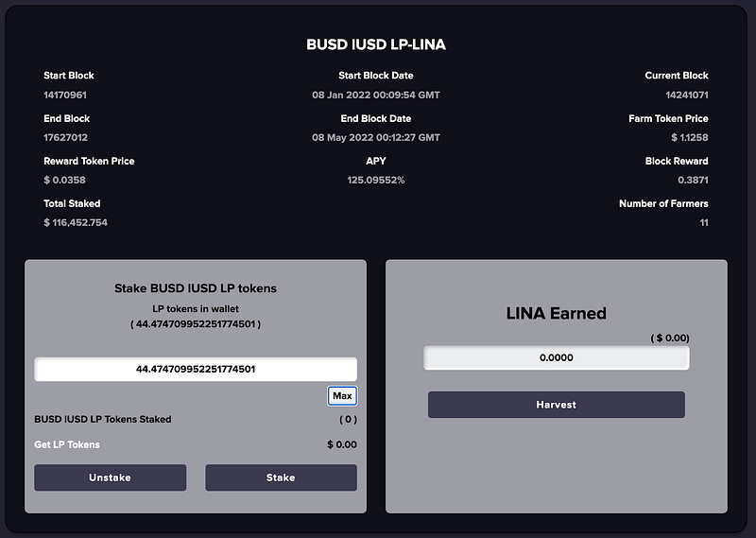
Task: Click the Total Staked label
Action: pos(72,203)
